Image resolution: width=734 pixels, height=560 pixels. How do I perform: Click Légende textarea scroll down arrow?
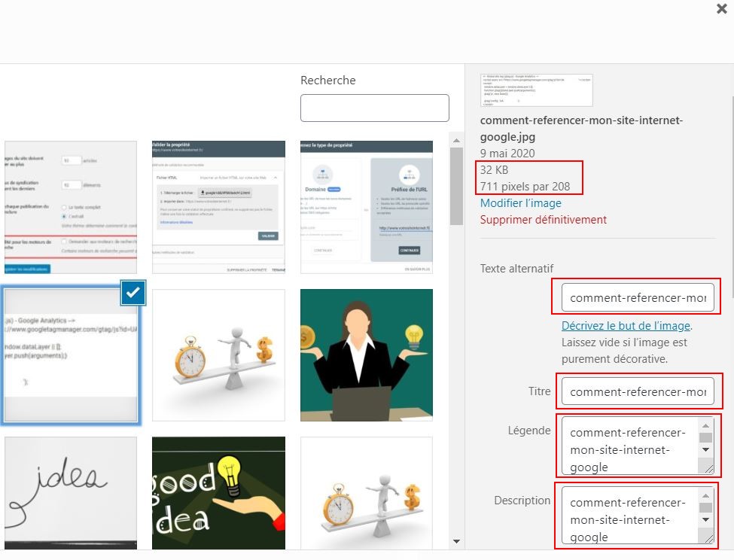[x=705, y=449]
